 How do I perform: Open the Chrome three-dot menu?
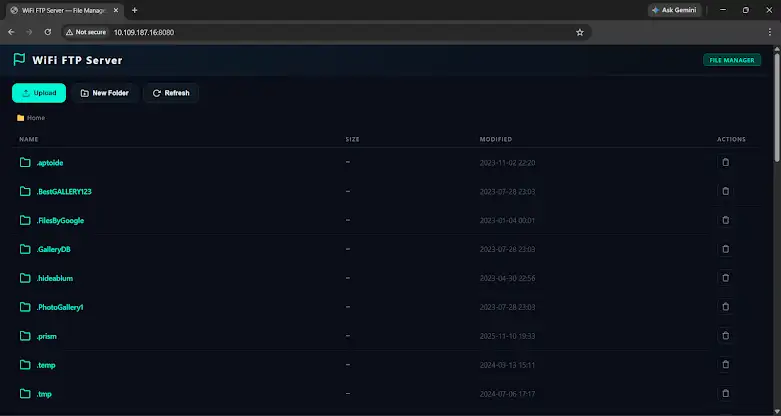click(770, 32)
